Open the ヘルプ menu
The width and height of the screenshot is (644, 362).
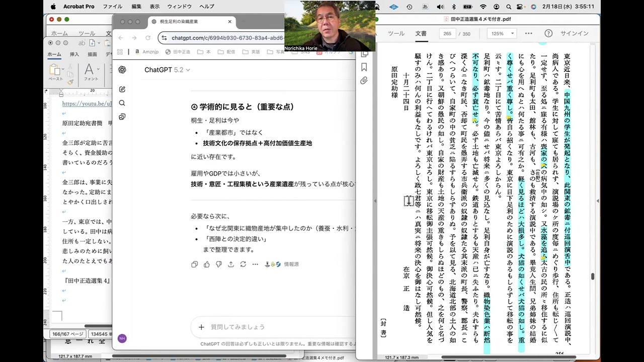(207, 7)
